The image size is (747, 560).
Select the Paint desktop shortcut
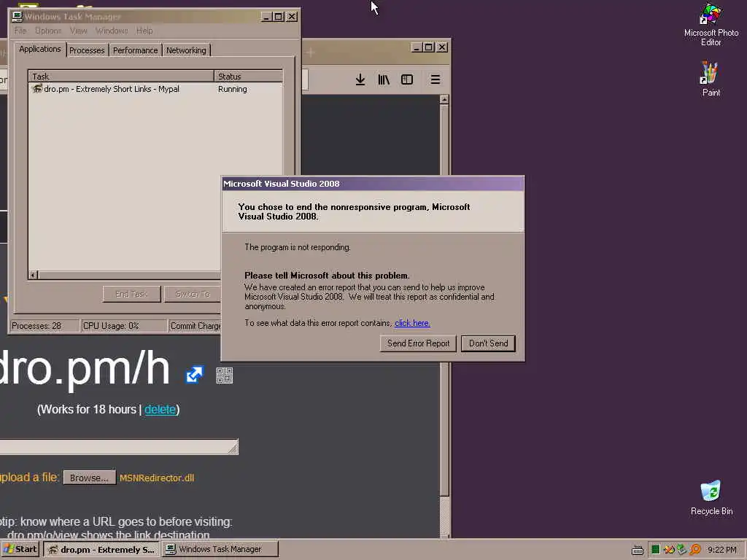(x=711, y=79)
